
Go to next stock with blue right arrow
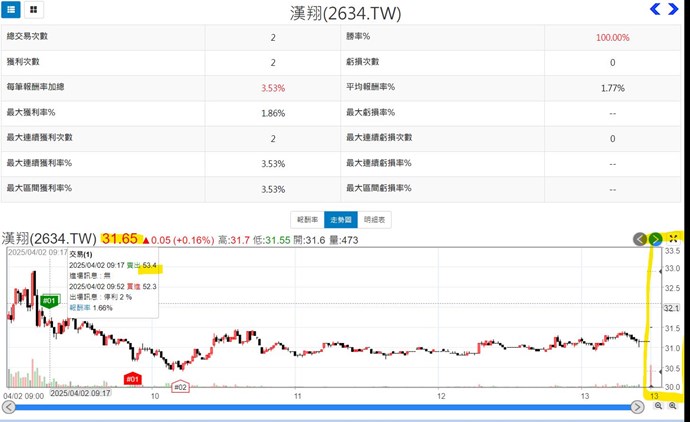click(673, 9)
